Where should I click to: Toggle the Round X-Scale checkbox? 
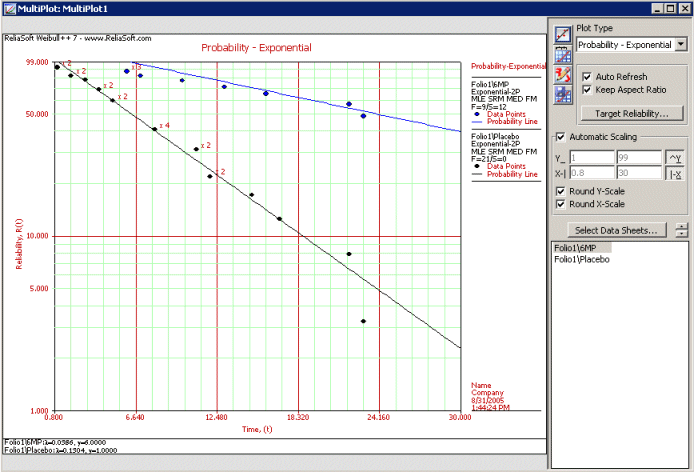[560, 204]
